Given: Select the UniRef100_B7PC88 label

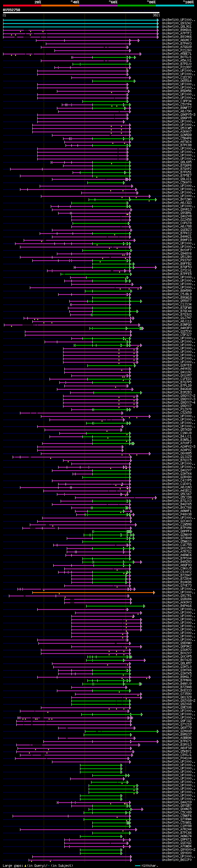Looking at the screenshot, I should 177,145.
